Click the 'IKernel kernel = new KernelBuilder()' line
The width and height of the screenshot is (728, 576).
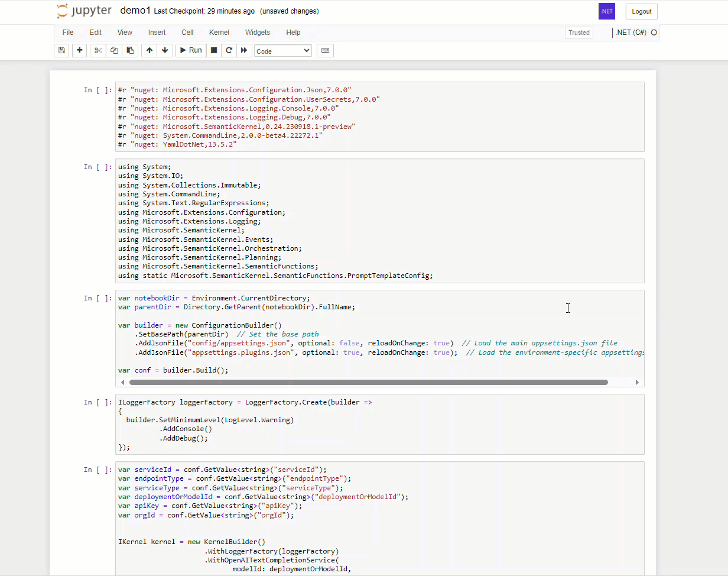pyautogui.click(x=191, y=542)
